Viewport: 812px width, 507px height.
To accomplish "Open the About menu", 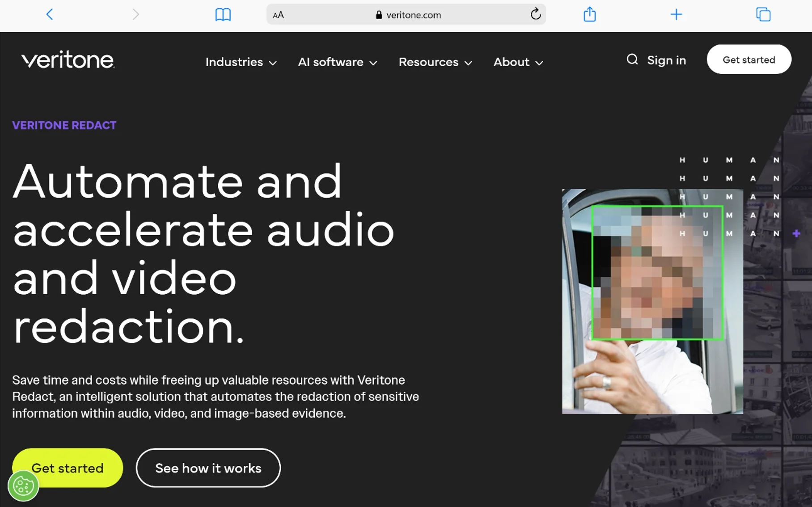I will pyautogui.click(x=518, y=62).
